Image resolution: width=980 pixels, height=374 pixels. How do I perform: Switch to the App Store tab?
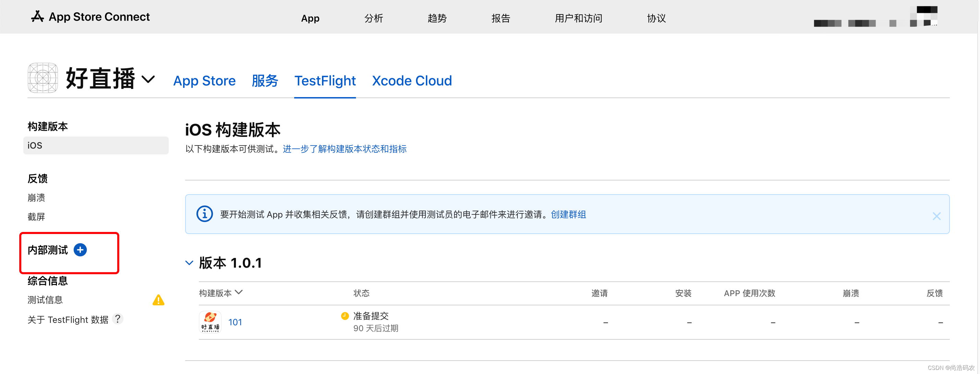coord(204,81)
